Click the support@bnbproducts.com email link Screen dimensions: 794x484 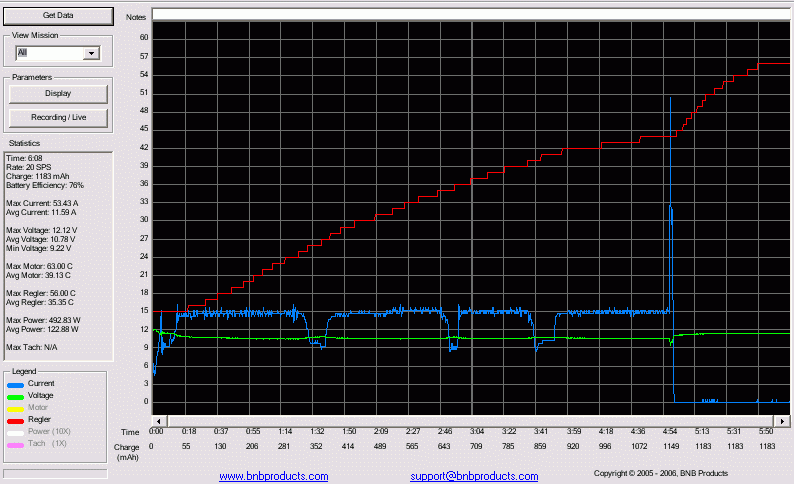(x=473, y=477)
